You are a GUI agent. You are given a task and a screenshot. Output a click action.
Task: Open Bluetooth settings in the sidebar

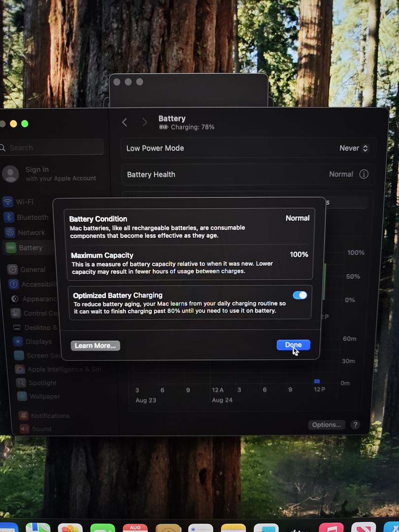coord(27,217)
